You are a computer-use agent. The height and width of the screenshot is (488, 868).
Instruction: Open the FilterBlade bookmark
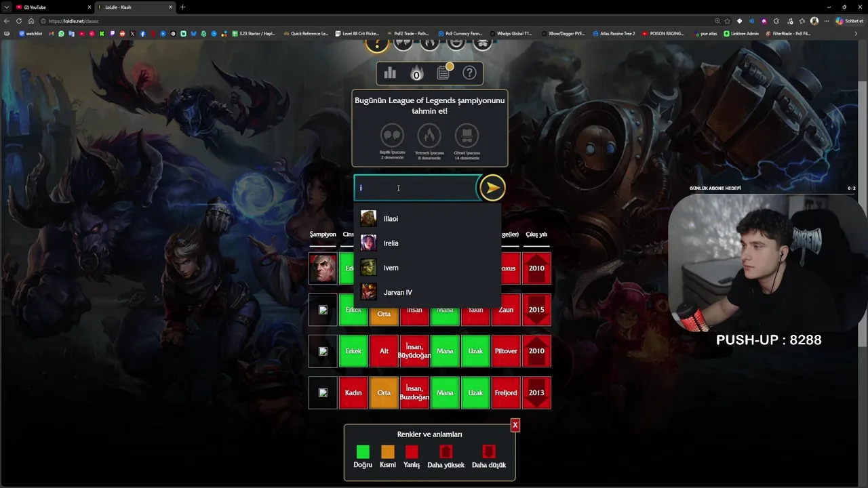[788, 33]
